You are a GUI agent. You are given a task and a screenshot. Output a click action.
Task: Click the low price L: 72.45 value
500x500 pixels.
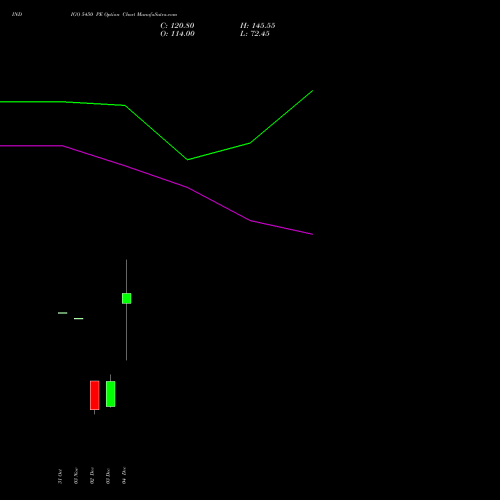[255, 34]
